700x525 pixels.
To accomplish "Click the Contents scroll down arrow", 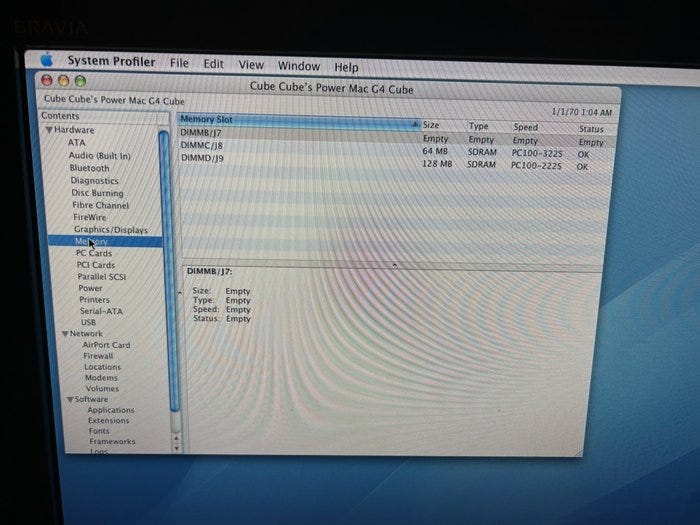I will click(176, 448).
